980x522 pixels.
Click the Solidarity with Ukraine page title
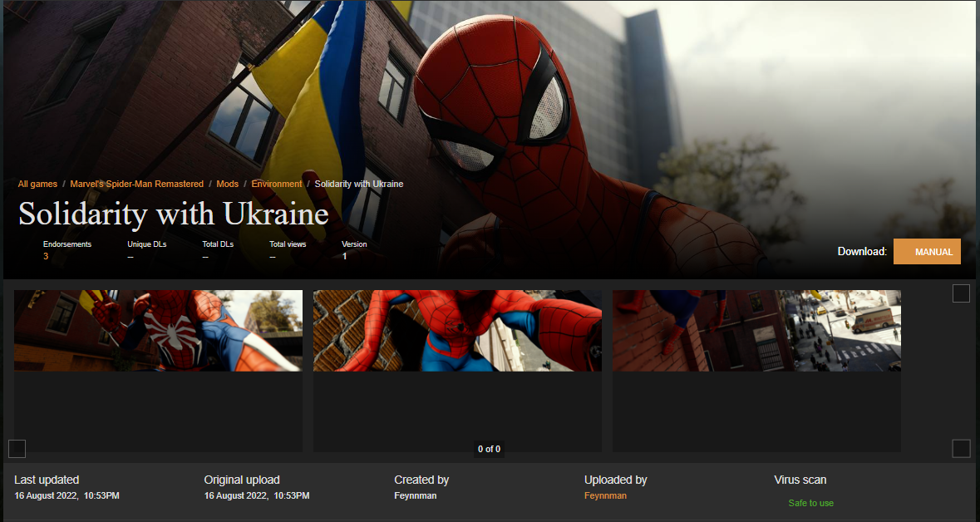[174, 214]
